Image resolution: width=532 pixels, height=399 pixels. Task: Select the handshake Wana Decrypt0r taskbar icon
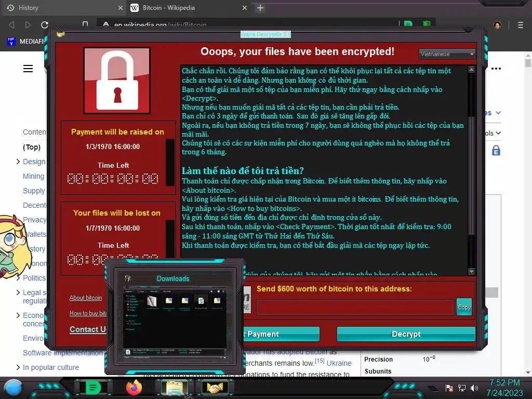(x=215, y=388)
